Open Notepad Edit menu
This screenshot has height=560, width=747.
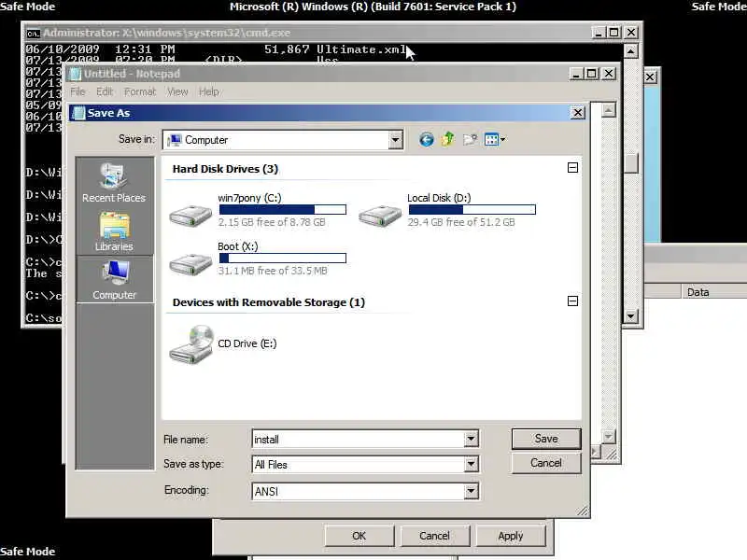coord(105,91)
